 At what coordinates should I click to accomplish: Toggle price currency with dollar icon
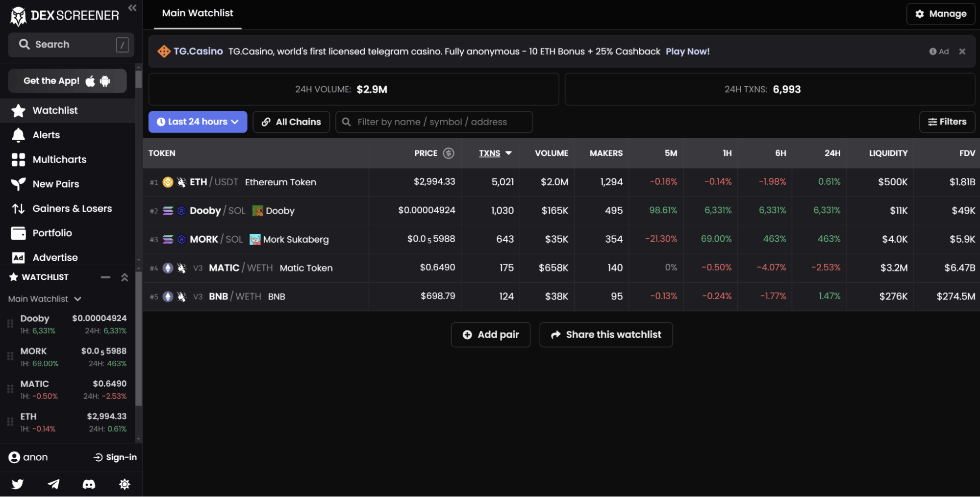click(x=448, y=153)
